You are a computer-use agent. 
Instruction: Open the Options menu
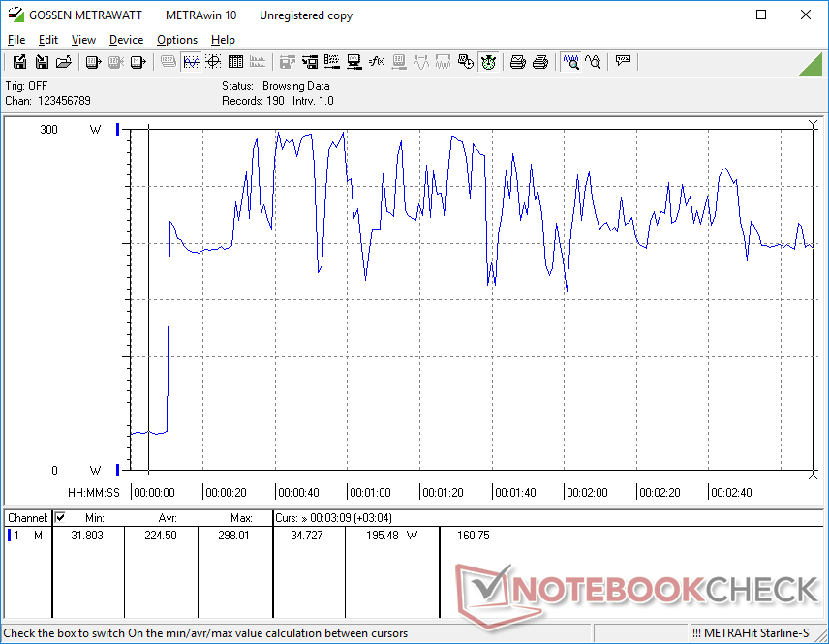coord(177,40)
